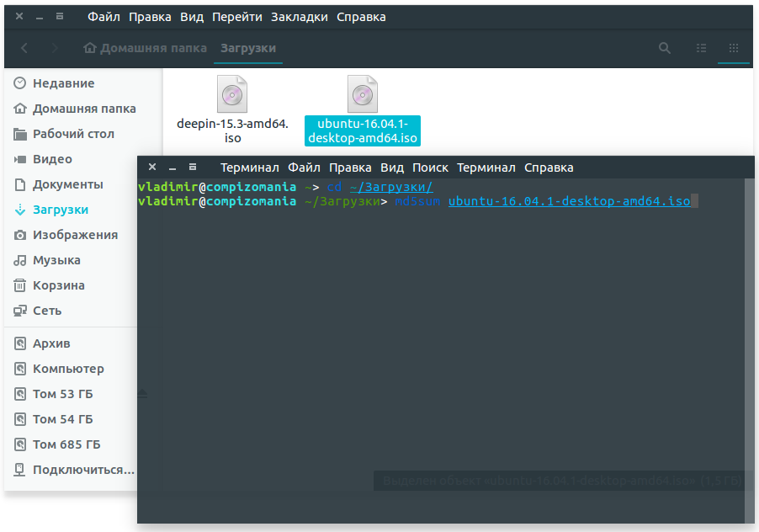Click the highlighted ubuntu-16.04.1-desktop-amd64.iso file name
The image size is (759, 532).
point(363,130)
